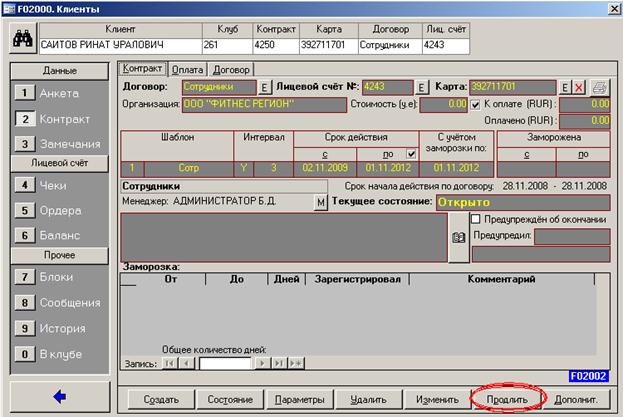Click the blue back arrow button
Viewport: 623px width, 417px height.
60,396
